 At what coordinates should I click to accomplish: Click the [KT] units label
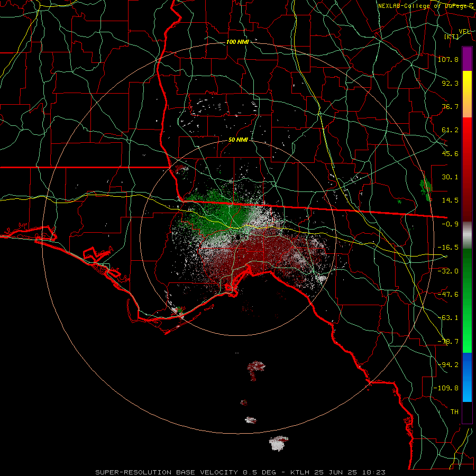pos(452,36)
